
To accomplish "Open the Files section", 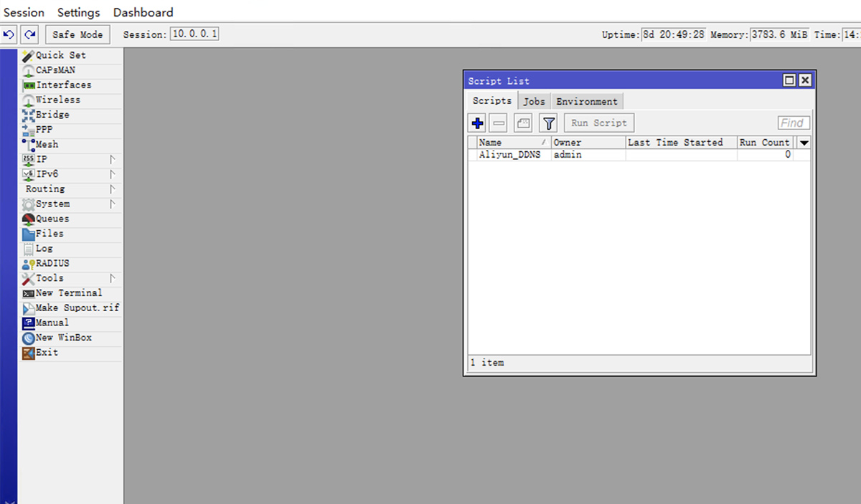I will point(50,234).
